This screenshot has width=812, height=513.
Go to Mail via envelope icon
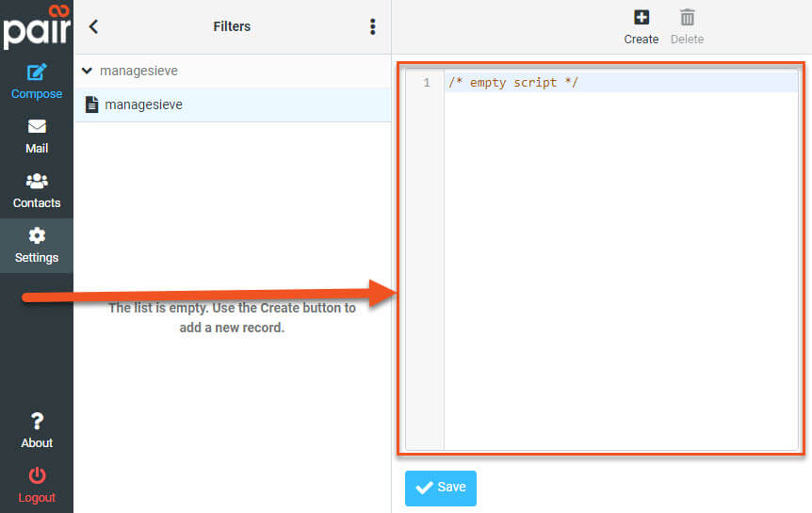click(37, 127)
